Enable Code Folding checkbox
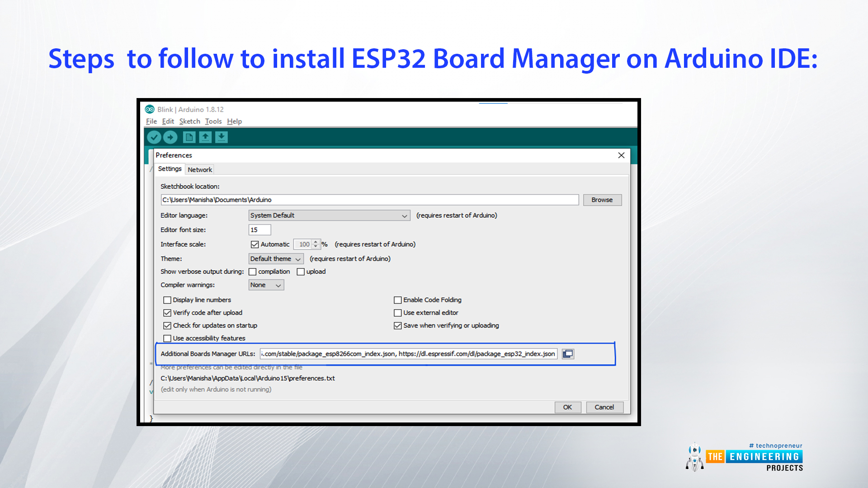Screen dimensions: 868x488 [x=398, y=300]
